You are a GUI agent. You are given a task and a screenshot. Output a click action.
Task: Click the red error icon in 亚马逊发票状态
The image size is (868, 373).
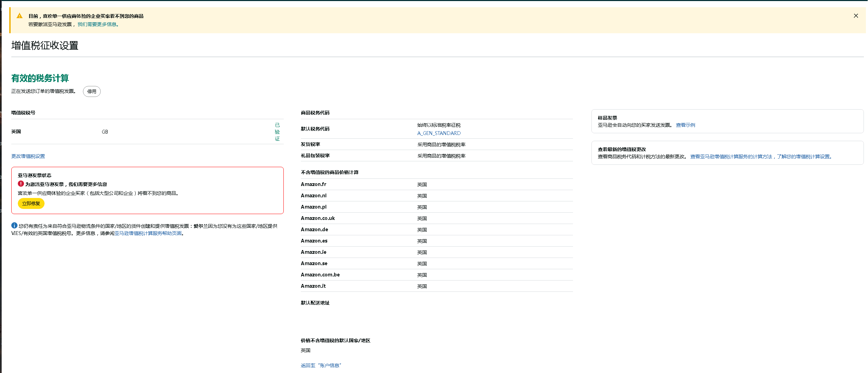(x=21, y=184)
